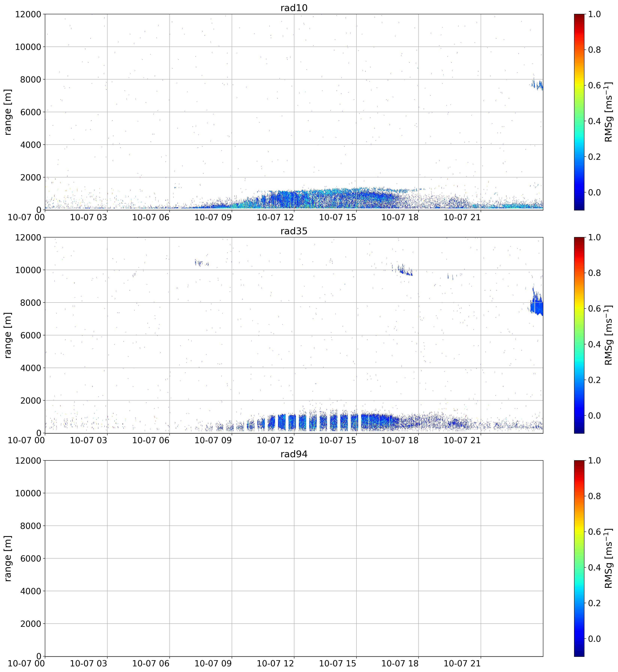The width and height of the screenshot is (618, 672).
Task: Click the 12000 y-tick on rad10 plot
Action: (x=28, y=14)
